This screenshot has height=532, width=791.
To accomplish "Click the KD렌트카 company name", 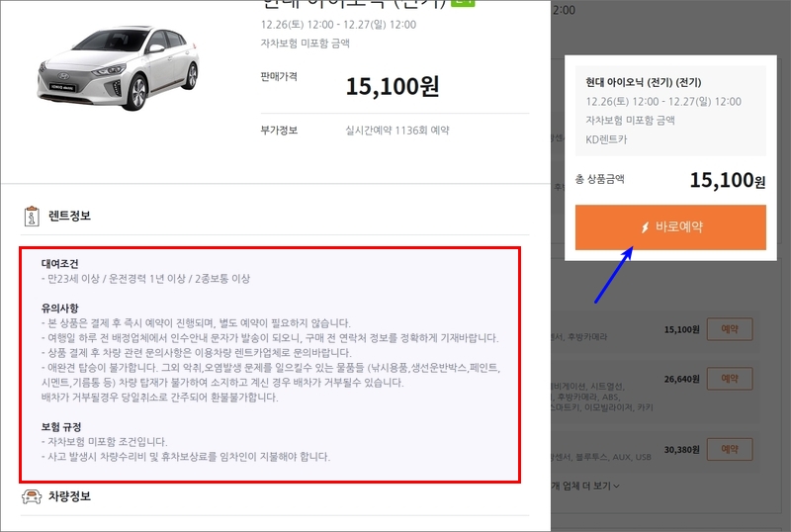I will pos(606,139).
